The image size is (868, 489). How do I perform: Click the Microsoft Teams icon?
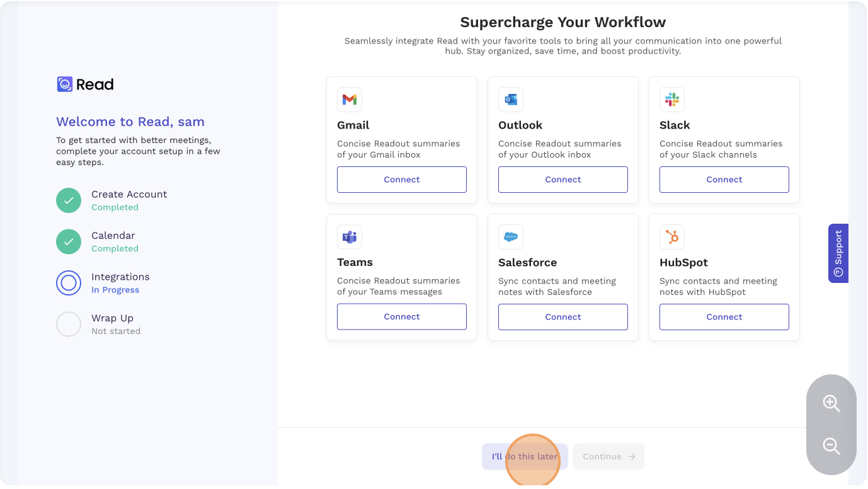point(350,237)
